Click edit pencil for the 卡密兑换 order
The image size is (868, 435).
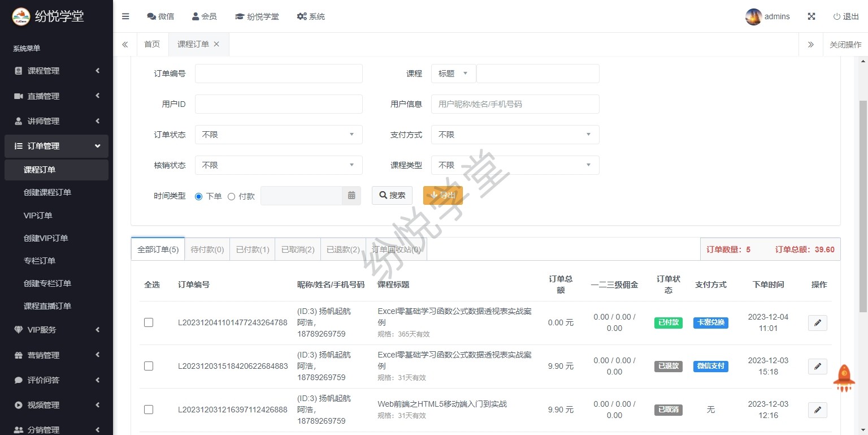(817, 323)
